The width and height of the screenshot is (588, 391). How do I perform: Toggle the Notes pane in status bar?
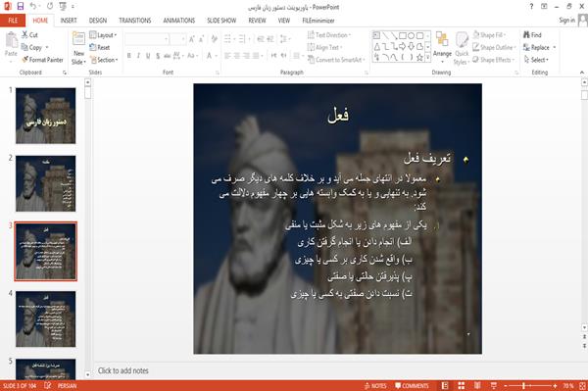[x=375, y=386]
